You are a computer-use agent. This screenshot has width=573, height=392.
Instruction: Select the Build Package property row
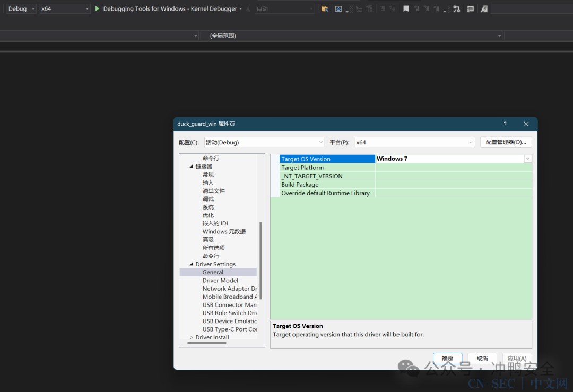[x=406, y=185]
